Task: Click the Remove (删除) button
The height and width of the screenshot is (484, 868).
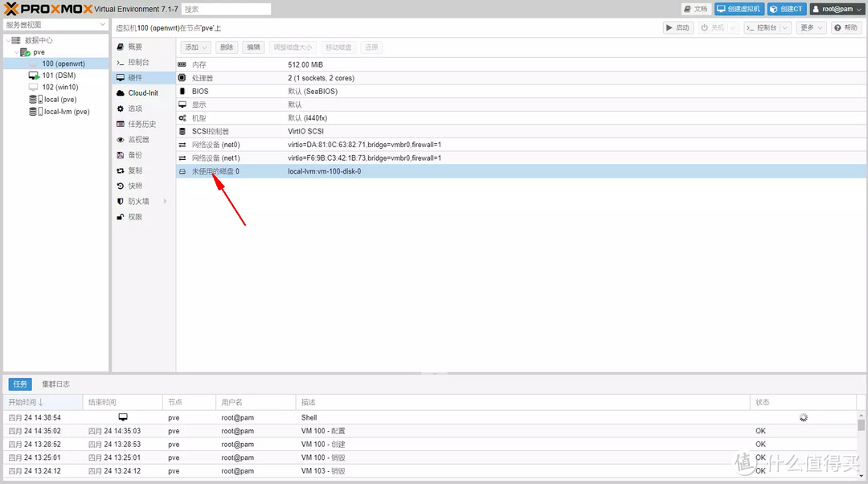Action: click(227, 47)
